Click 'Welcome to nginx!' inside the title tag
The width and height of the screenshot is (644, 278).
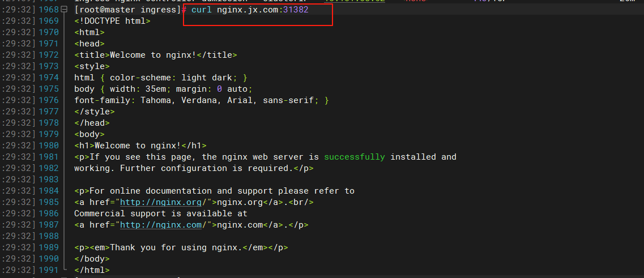(153, 54)
